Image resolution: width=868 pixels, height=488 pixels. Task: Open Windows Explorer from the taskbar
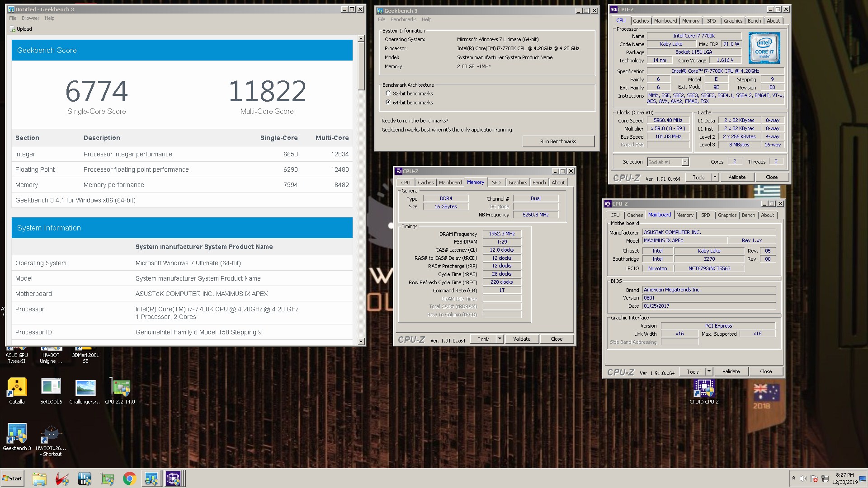click(x=39, y=479)
